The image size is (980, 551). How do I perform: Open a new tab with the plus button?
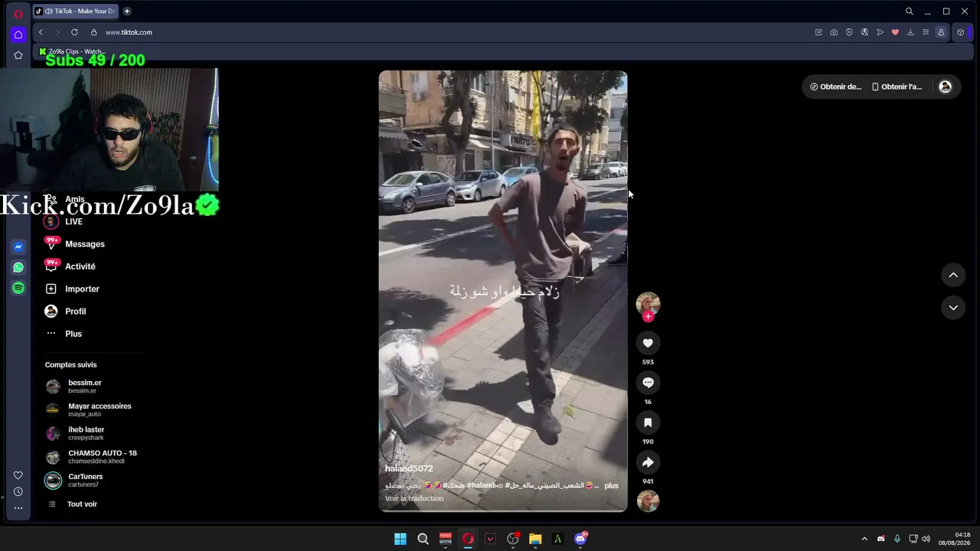pos(127,11)
